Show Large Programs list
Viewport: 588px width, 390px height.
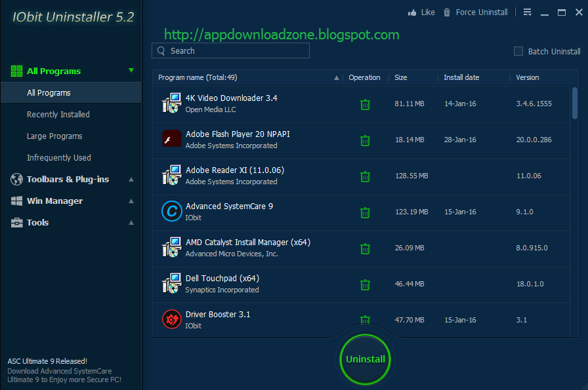coord(54,136)
